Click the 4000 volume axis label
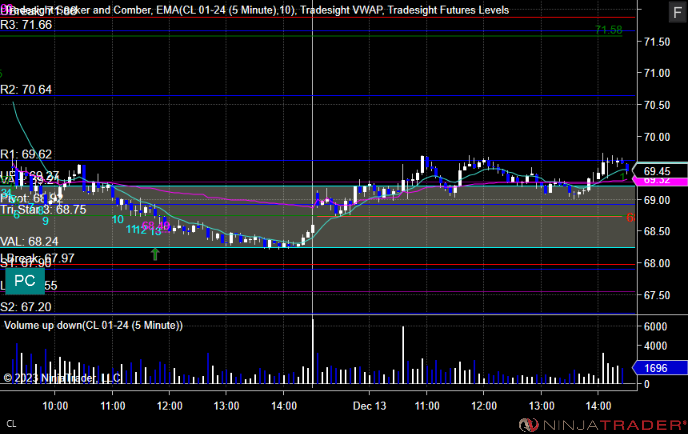Image resolution: width=688 pixels, height=434 pixels. [x=656, y=346]
